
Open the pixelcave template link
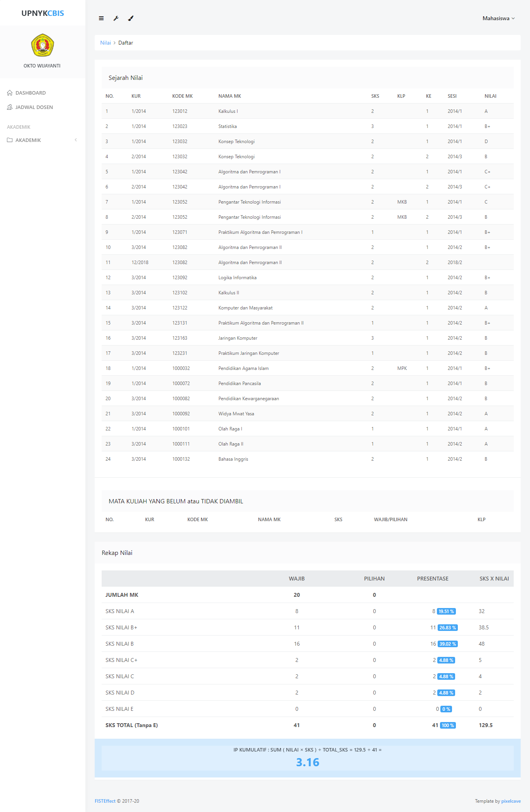click(x=511, y=801)
